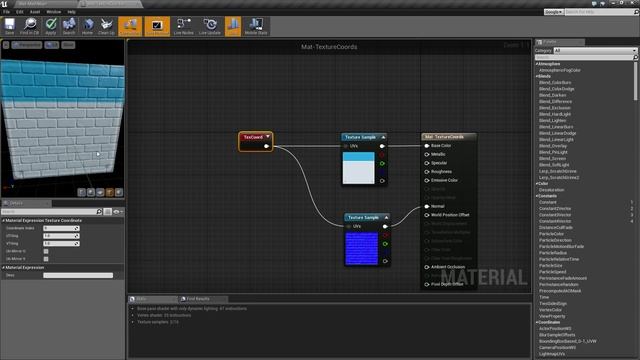Click the Details panel search field
Screen dimensions: 640x360
coord(49,211)
